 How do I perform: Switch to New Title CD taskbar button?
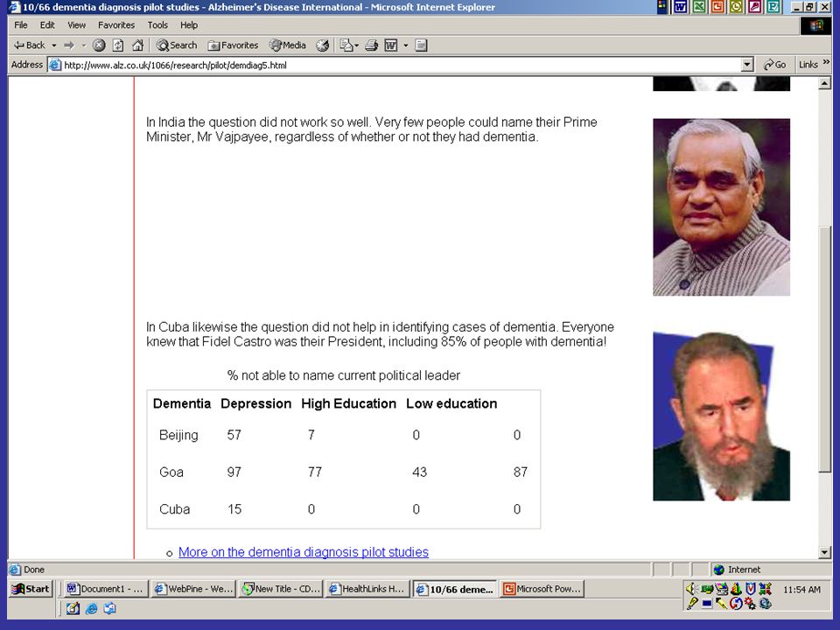click(281, 589)
